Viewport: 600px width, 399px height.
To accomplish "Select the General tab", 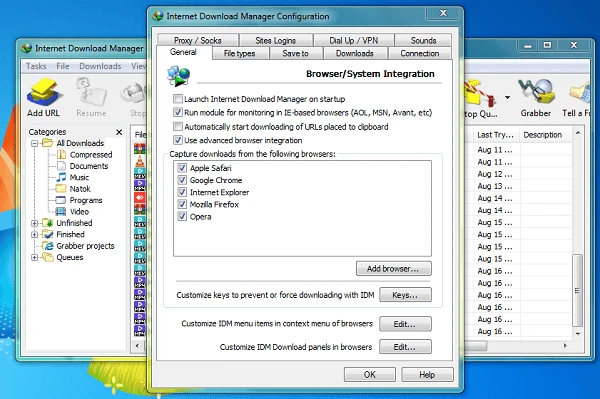I will (x=183, y=52).
